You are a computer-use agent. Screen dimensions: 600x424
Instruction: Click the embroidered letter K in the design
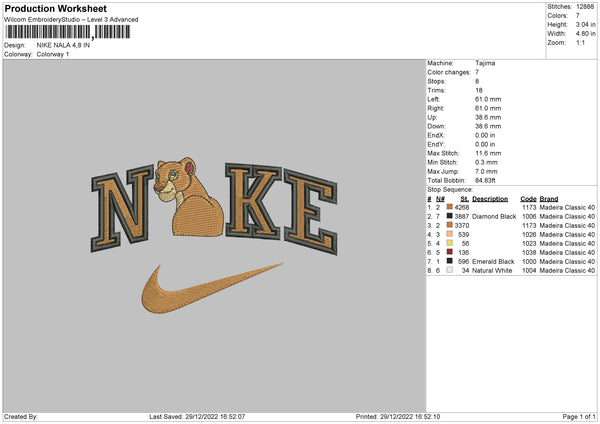tap(253, 201)
